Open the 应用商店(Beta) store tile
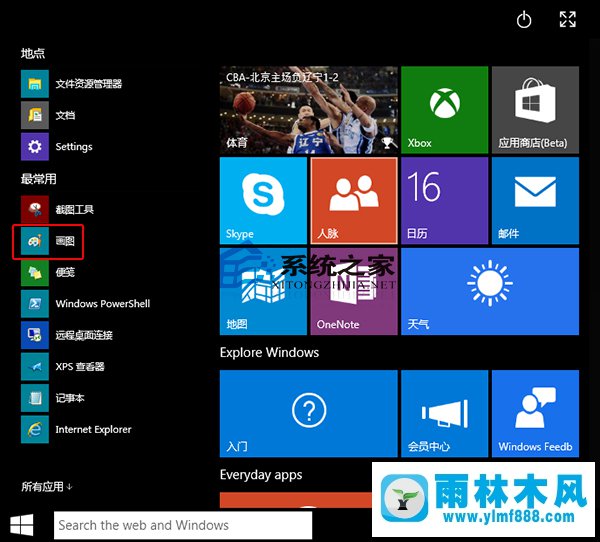Viewport: 600px width, 542px height. [535, 110]
